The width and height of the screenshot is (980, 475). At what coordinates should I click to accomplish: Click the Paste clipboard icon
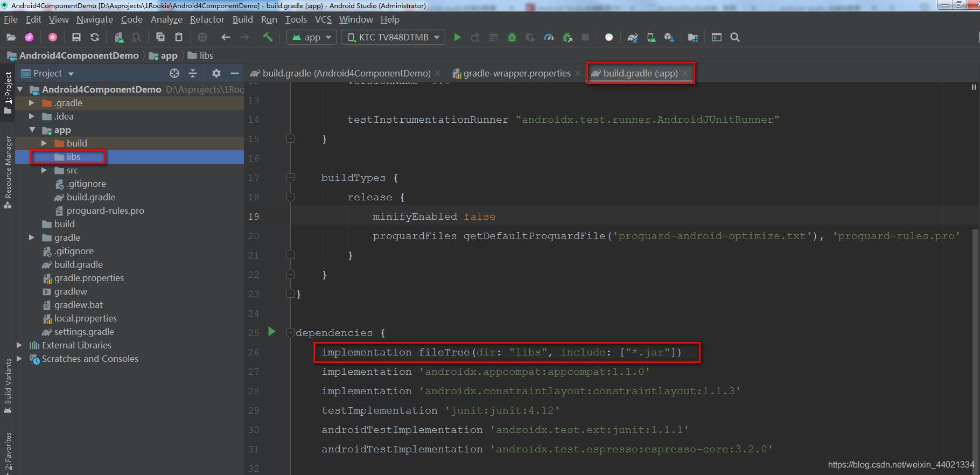pyautogui.click(x=179, y=37)
